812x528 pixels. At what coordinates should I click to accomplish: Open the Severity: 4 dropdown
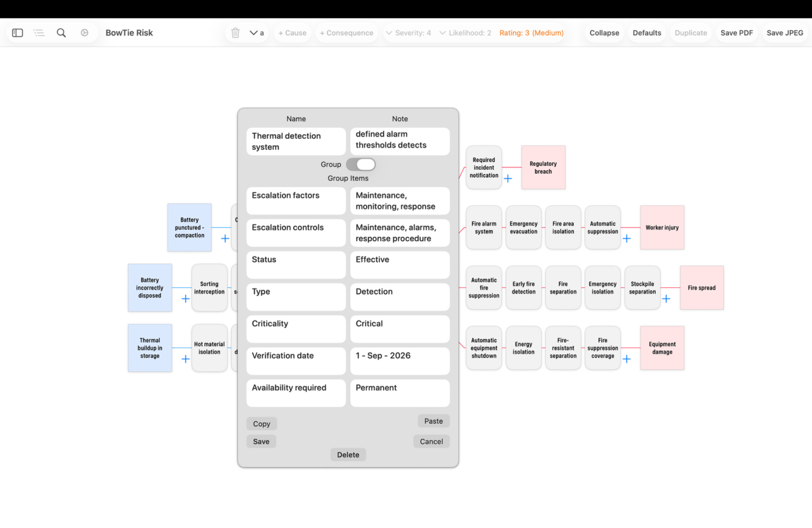[409, 33]
